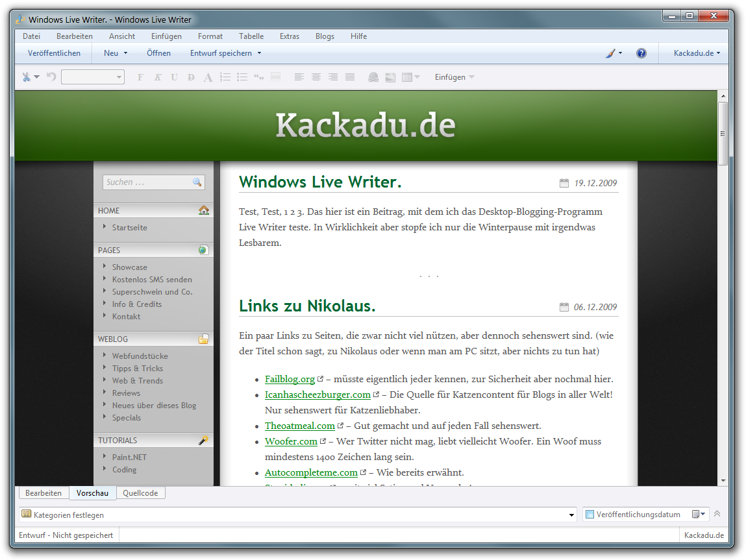Enable the Veröffentlichungsdatum checkbox

point(590,515)
